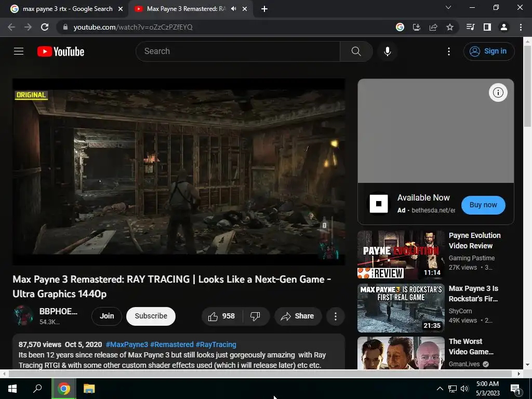Mute the YouTube tab via speaker icon

[x=233, y=9]
